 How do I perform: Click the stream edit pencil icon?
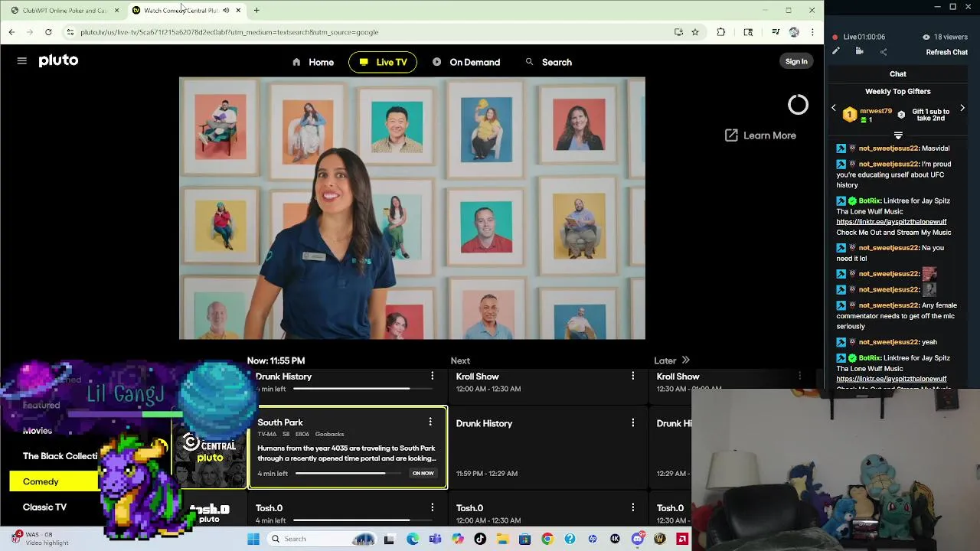click(x=836, y=51)
